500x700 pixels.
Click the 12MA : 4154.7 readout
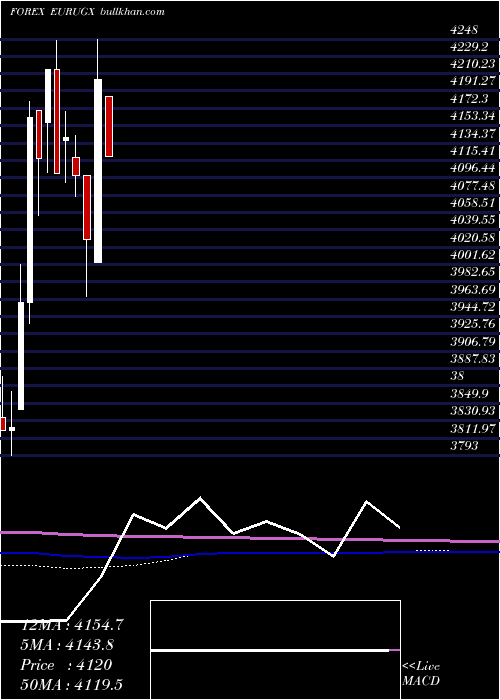point(72,624)
